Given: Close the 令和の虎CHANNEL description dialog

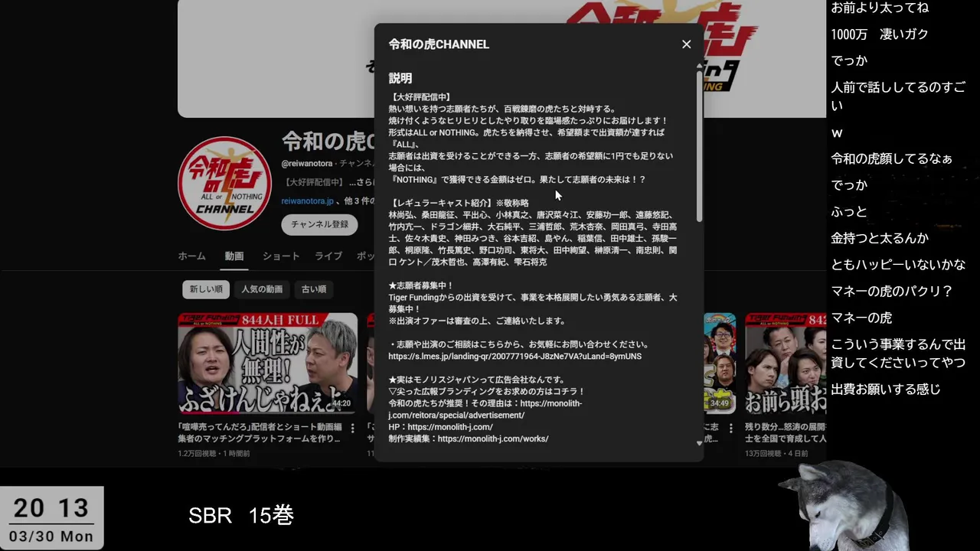Looking at the screenshot, I should pyautogui.click(x=686, y=44).
